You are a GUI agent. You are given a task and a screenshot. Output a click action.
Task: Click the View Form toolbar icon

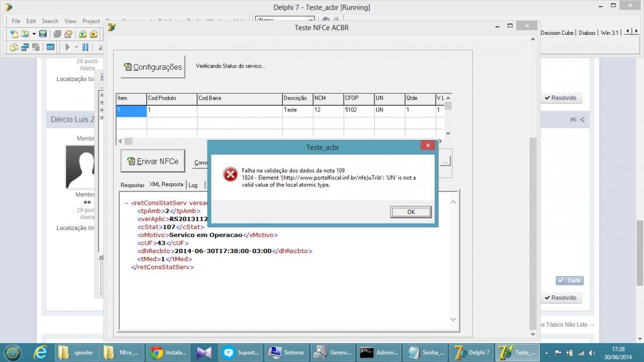pyautogui.click(x=25, y=47)
